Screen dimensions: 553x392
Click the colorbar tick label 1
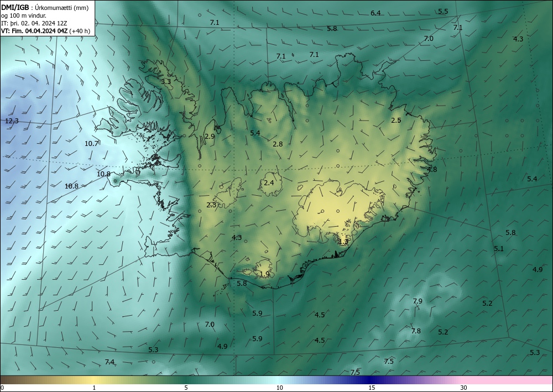(93, 388)
